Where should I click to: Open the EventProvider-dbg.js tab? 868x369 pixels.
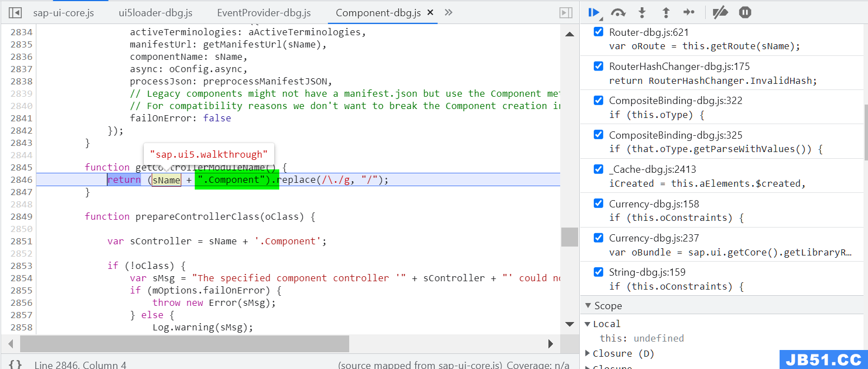point(264,12)
